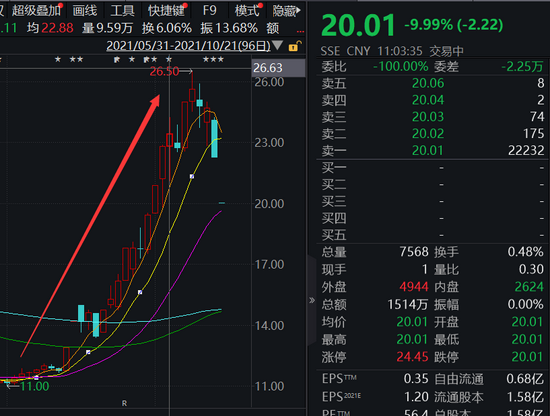Image resolution: width=550 pixels, height=416 pixels.
Task: Click the 振 13.68% amplitude indicator
Action: (x=229, y=28)
